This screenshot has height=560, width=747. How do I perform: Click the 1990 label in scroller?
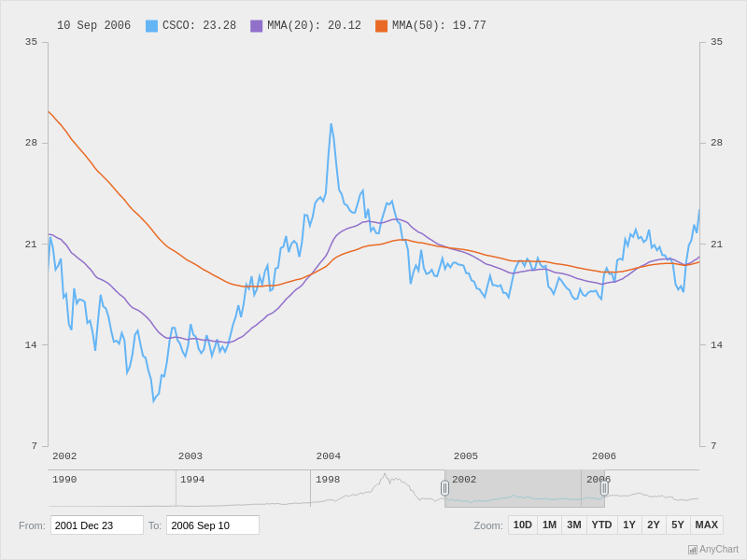click(x=64, y=480)
